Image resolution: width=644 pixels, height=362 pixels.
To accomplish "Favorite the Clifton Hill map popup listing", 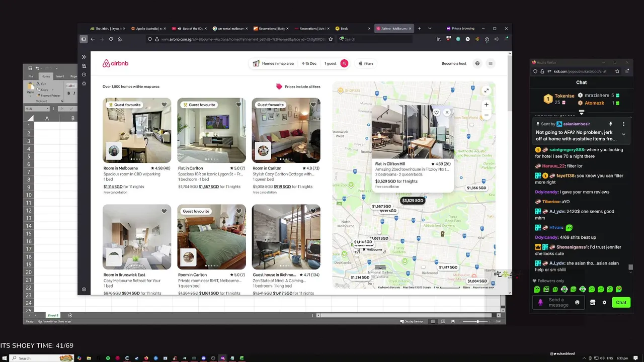I will tap(436, 113).
